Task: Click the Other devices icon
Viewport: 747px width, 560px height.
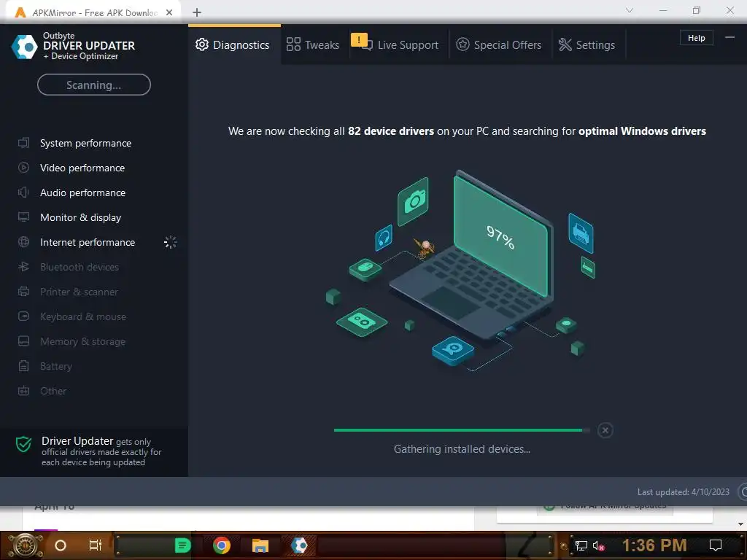Action: click(x=24, y=391)
